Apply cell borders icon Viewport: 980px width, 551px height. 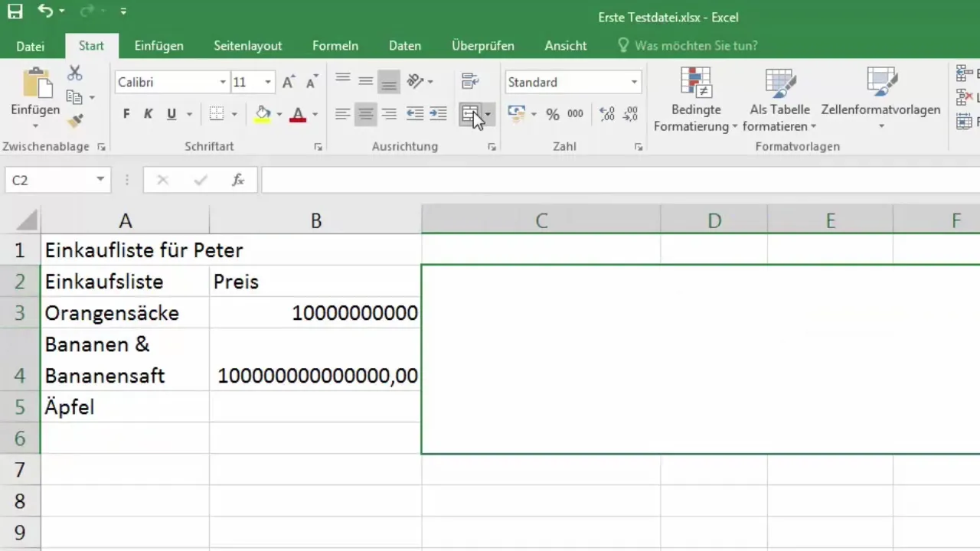pyautogui.click(x=217, y=114)
